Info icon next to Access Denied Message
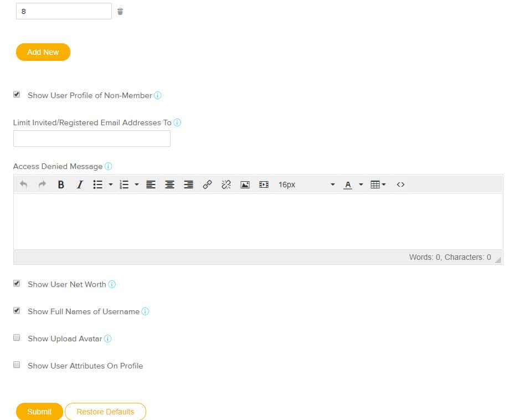Screen dimensions: 520x420 [x=109, y=166]
